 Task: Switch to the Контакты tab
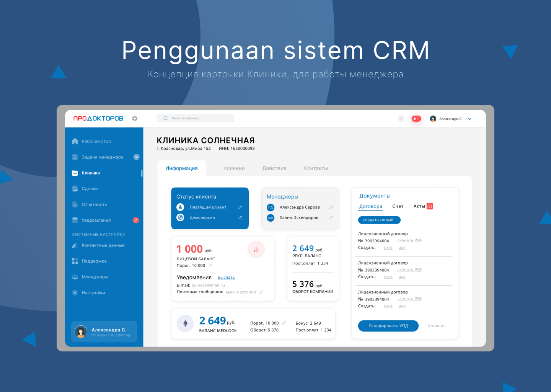click(316, 168)
